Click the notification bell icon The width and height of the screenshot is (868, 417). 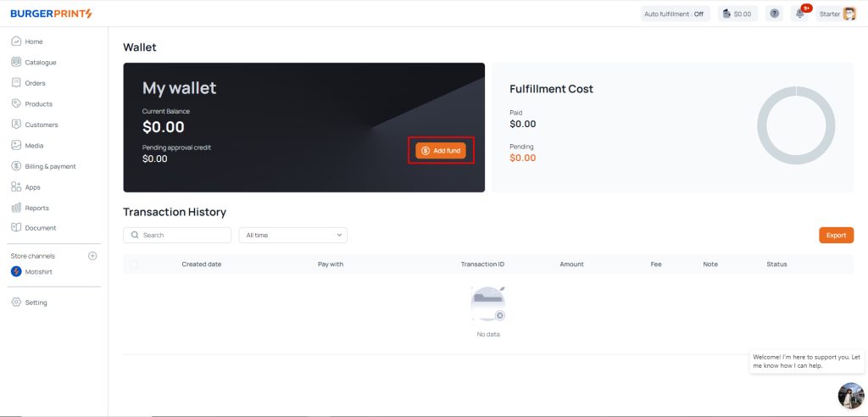pos(798,14)
